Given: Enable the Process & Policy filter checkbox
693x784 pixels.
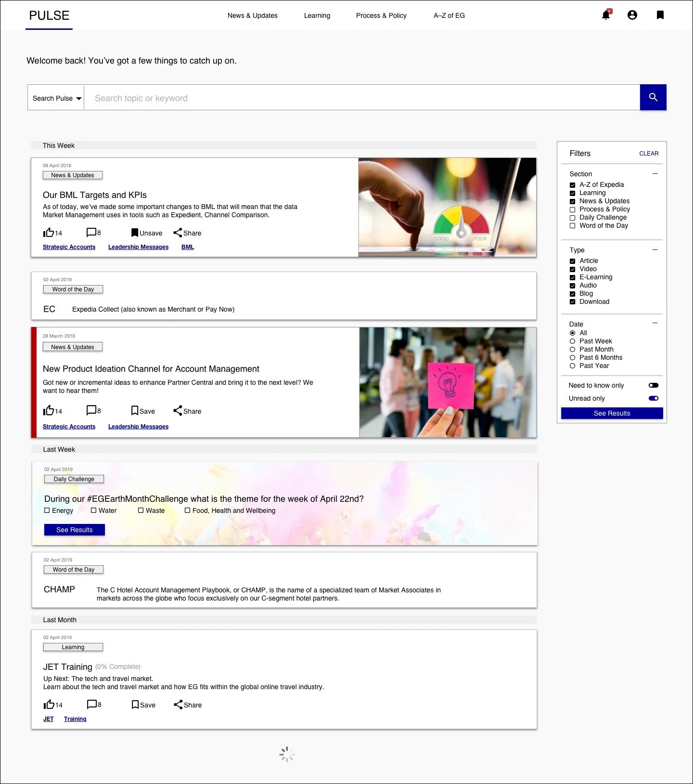Looking at the screenshot, I should (573, 209).
